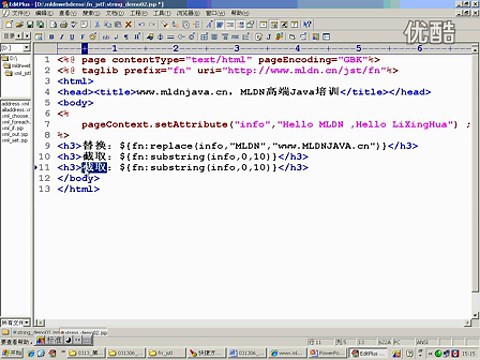This screenshot has height=360, width=480.
Task: Open the file type filter dropdown below file list
Action: tap(27, 323)
